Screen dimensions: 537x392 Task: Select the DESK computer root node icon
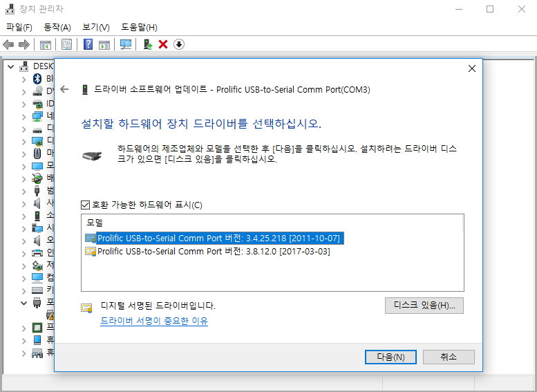pos(23,66)
